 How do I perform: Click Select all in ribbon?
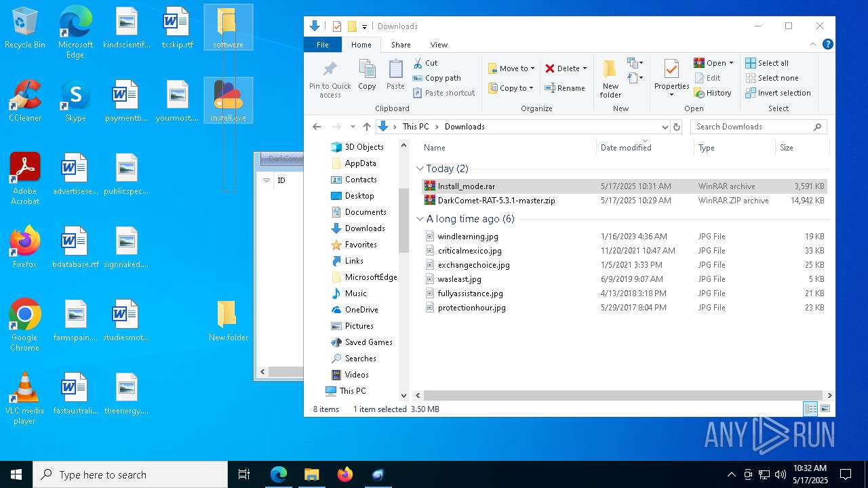tap(767, 63)
